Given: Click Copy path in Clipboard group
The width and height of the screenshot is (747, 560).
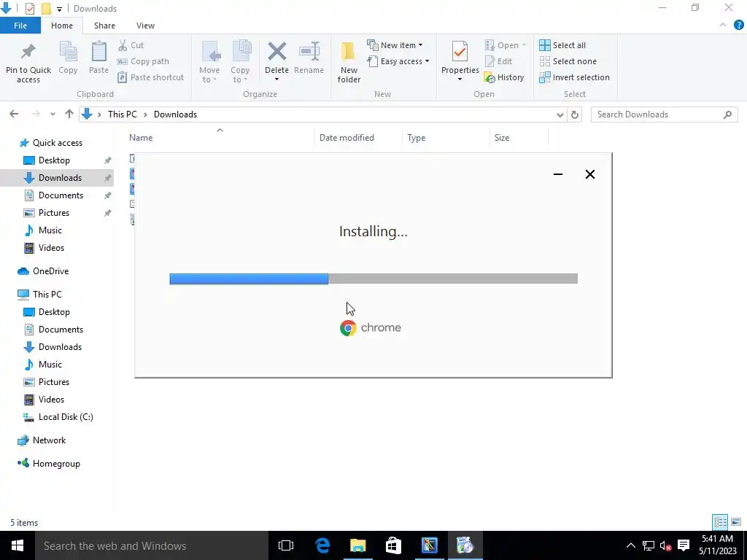Looking at the screenshot, I should click(143, 61).
